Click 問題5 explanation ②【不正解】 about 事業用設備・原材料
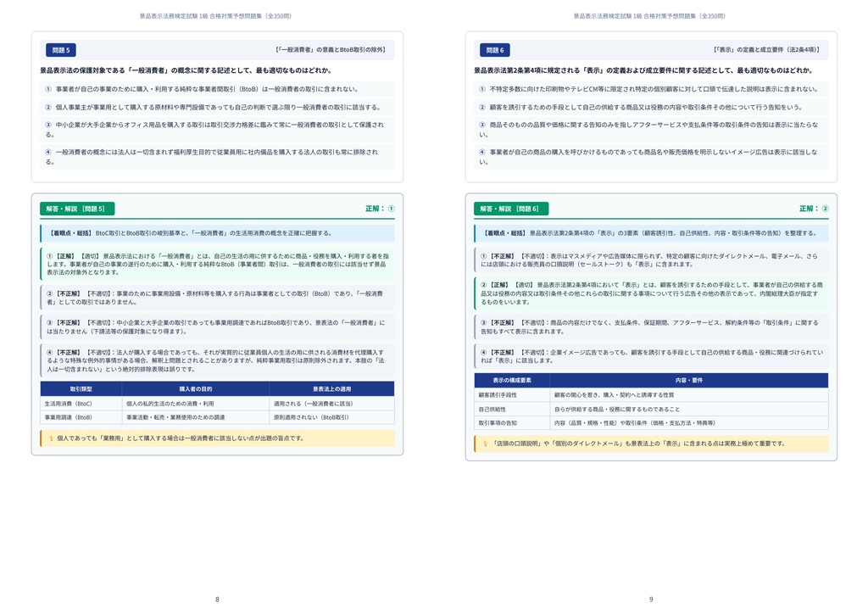 click(217, 298)
